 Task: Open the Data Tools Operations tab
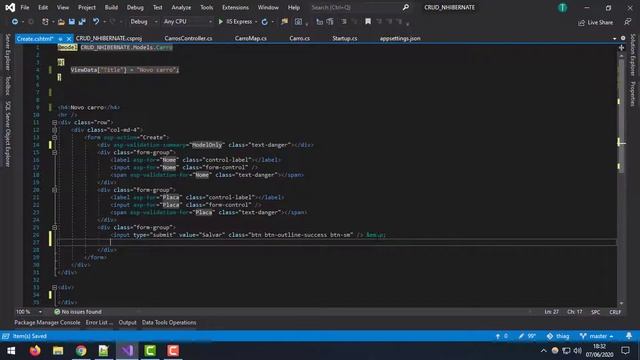pyautogui.click(x=169, y=322)
